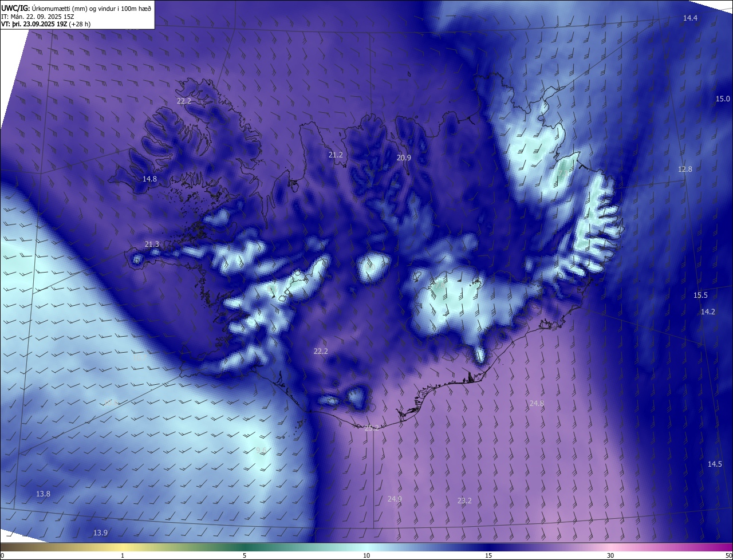The image size is (733, 560).
Task: Click the 14.2 value on the map
Action: point(708,312)
